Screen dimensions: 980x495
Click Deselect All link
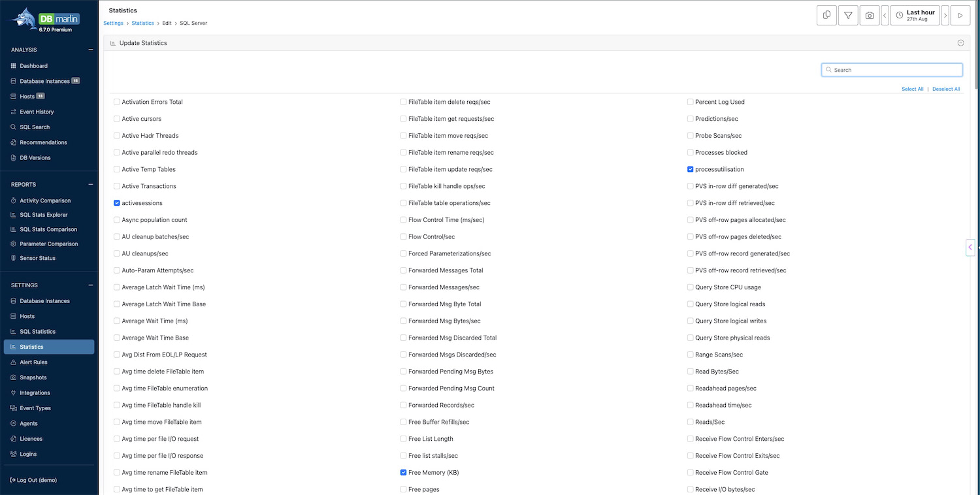click(946, 89)
